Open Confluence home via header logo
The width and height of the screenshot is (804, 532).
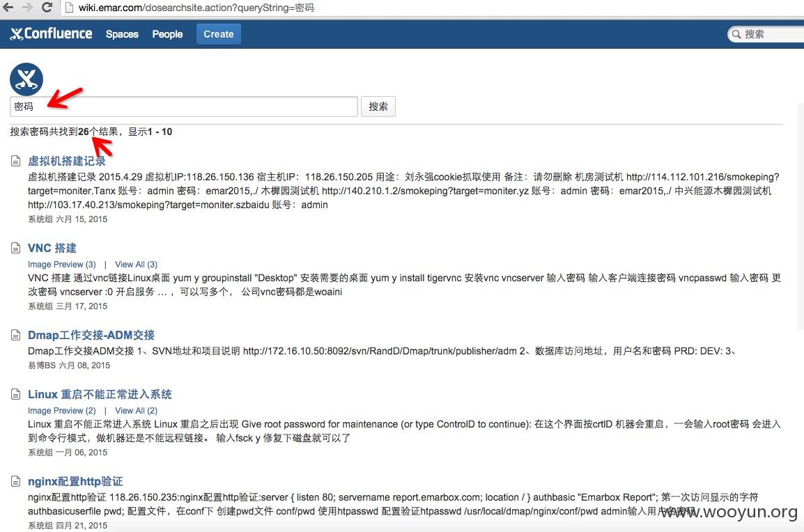(x=52, y=34)
